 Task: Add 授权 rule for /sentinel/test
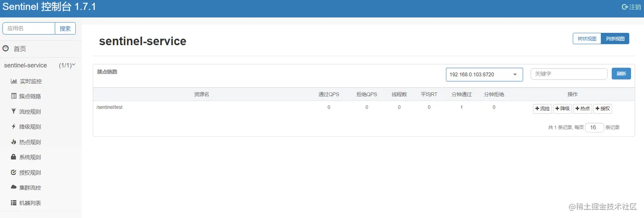coord(603,109)
